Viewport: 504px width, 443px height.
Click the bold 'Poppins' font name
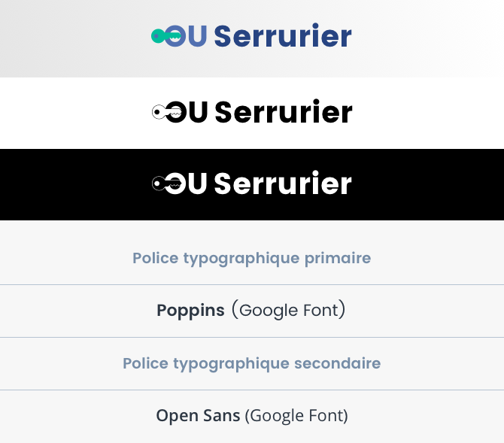pos(190,311)
